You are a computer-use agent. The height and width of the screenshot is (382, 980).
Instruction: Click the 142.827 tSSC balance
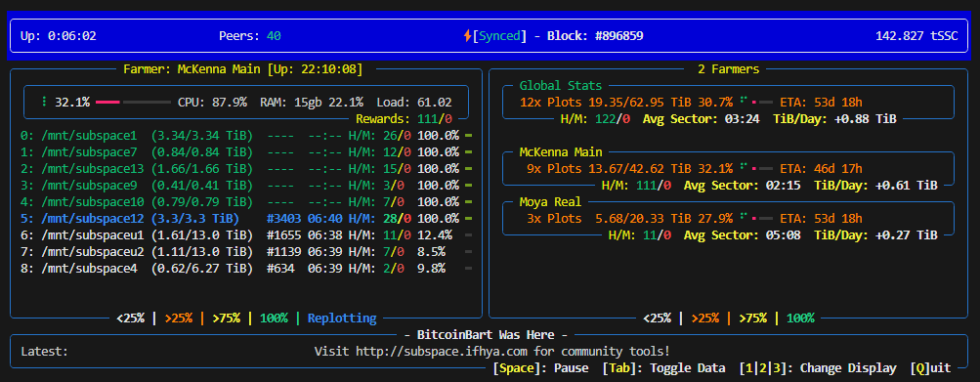click(917, 35)
